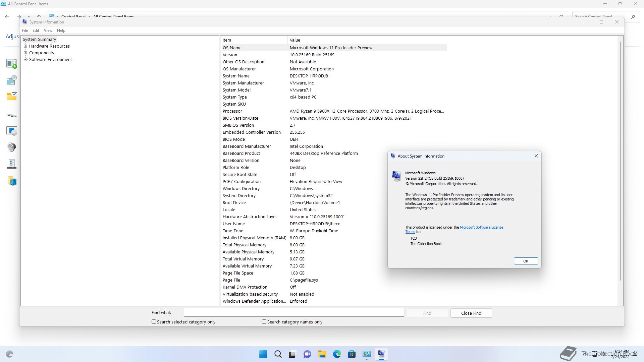Click the Control Panel taskbar icon
Image resolution: width=644 pixels, height=362 pixels.
[x=366, y=354]
